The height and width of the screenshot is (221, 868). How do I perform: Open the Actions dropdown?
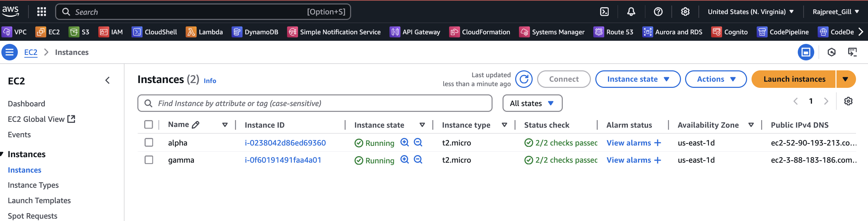[716, 79]
